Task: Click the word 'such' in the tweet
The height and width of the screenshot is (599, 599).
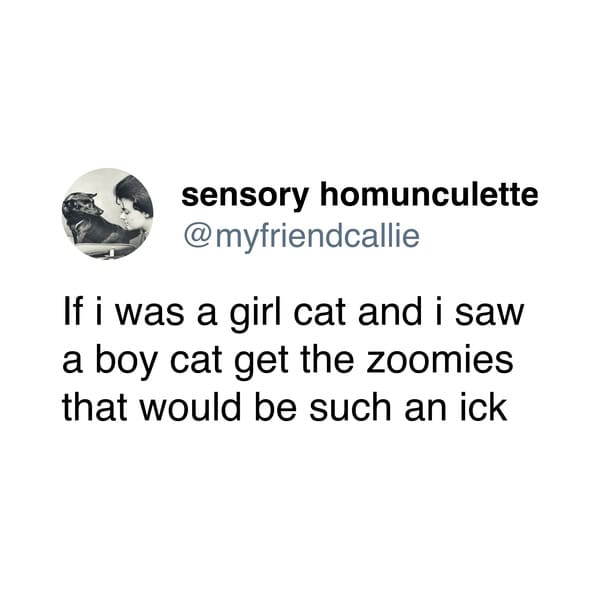Action: click(350, 406)
